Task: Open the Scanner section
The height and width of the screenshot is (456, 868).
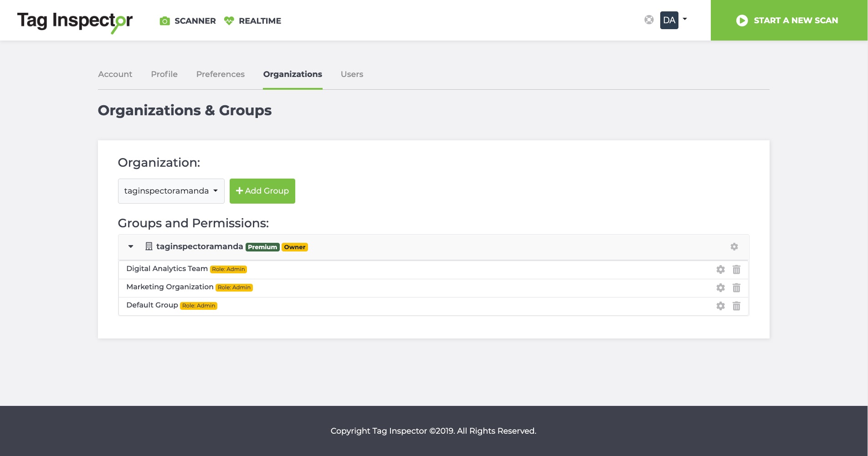Action: pyautogui.click(x=188, y=21)
